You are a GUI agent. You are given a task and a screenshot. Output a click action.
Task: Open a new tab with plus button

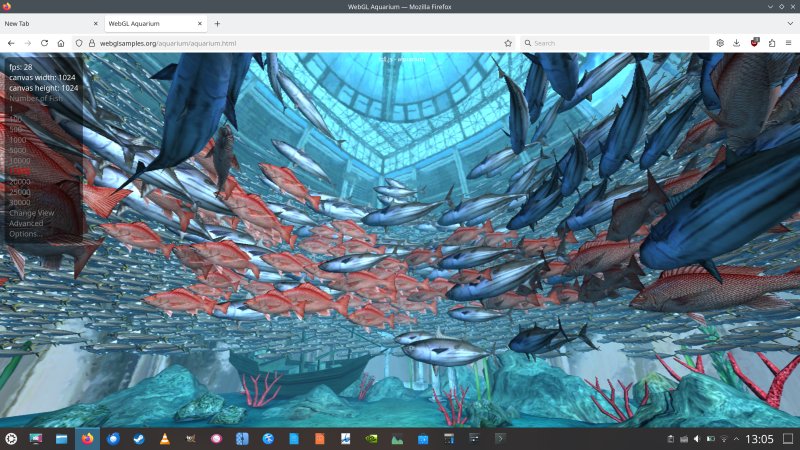click(x=217, y=23)
